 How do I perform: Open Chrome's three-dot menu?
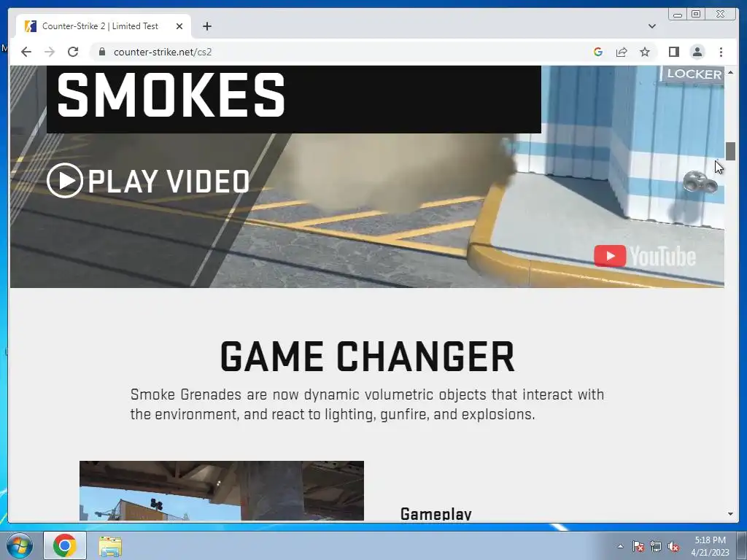point(721,52)
